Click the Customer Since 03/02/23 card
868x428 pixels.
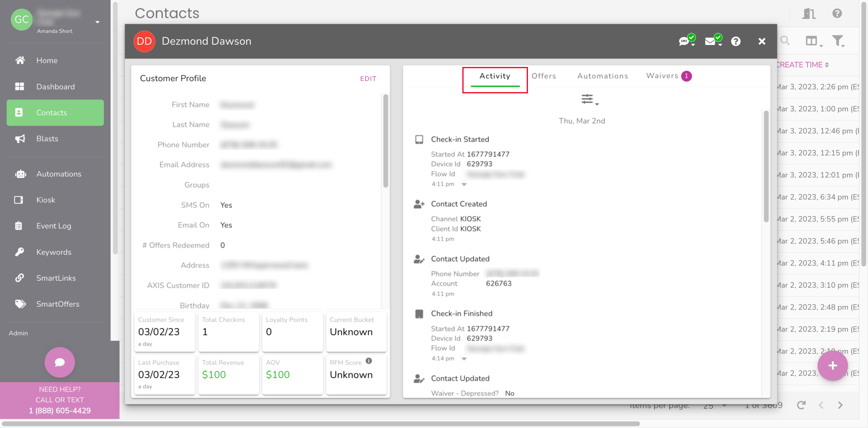click(x=164, y=332)
